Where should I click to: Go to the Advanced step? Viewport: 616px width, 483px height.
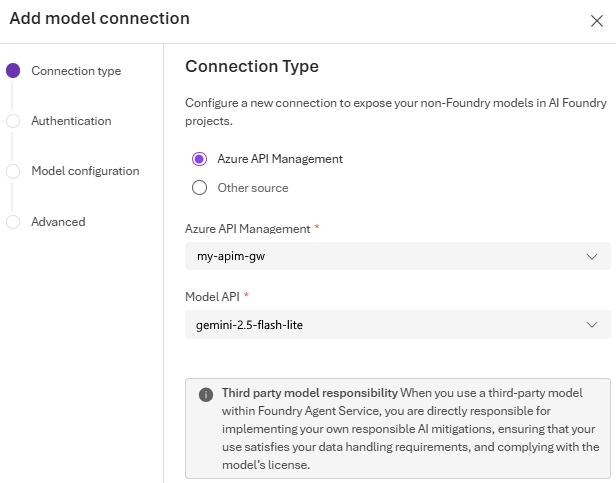pyautogui.click(x=58, y=222)
